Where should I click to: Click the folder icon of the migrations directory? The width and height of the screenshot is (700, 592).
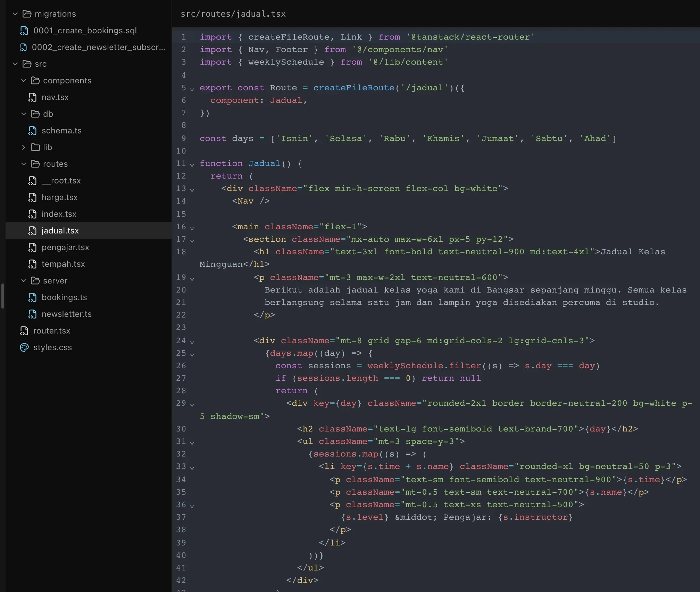pos(27,14)
